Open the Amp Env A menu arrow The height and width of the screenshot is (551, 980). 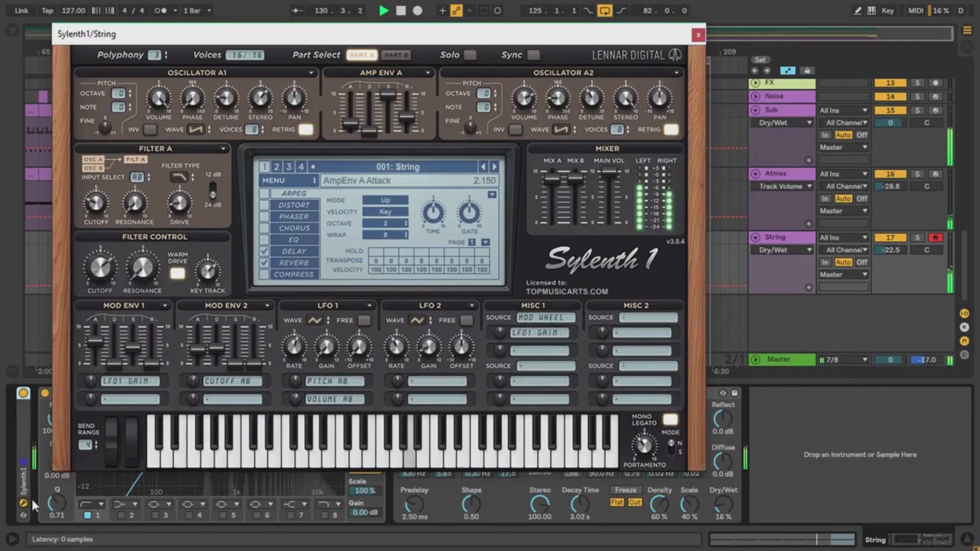(428, 73)
